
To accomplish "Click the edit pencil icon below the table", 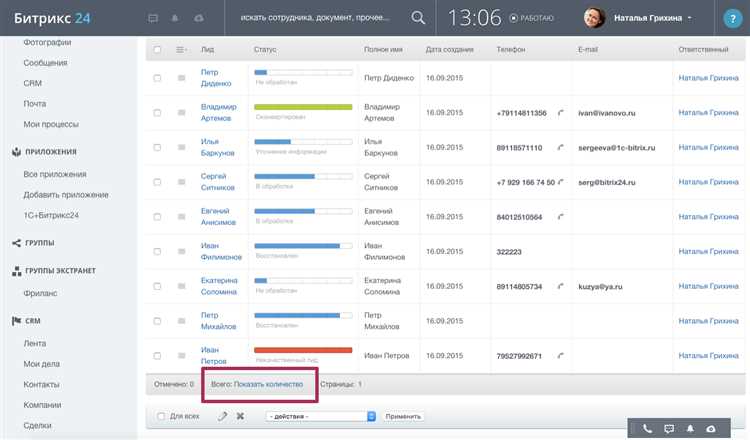I will coord(222,416).
